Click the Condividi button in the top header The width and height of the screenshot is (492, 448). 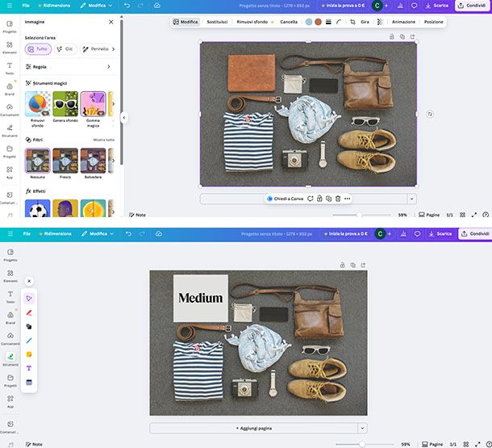point(472,6)
